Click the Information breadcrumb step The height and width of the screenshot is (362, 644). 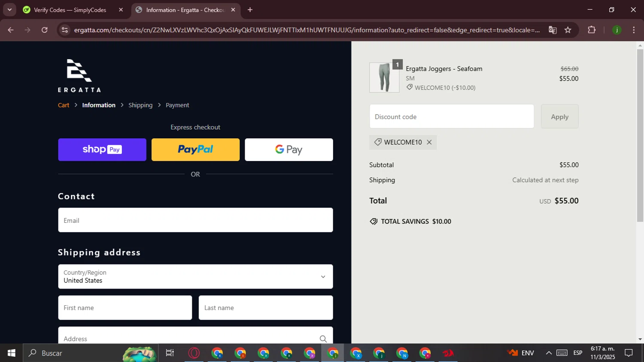99,105
